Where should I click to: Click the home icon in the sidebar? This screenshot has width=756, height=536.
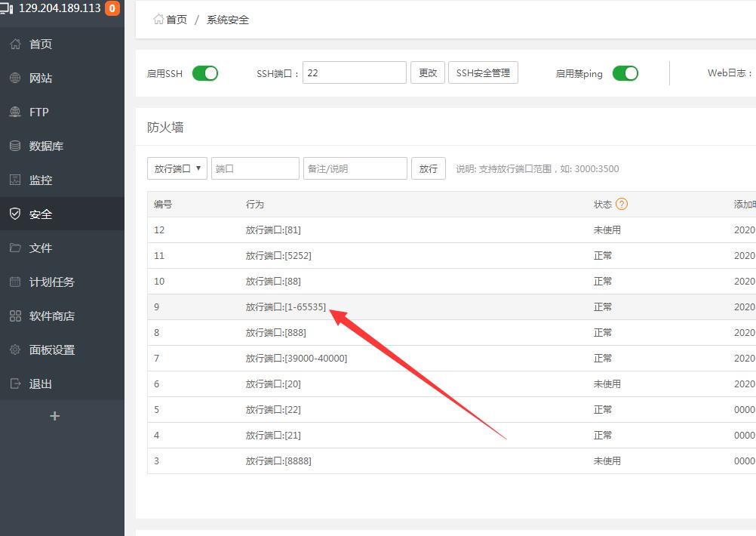click(15, 45)
